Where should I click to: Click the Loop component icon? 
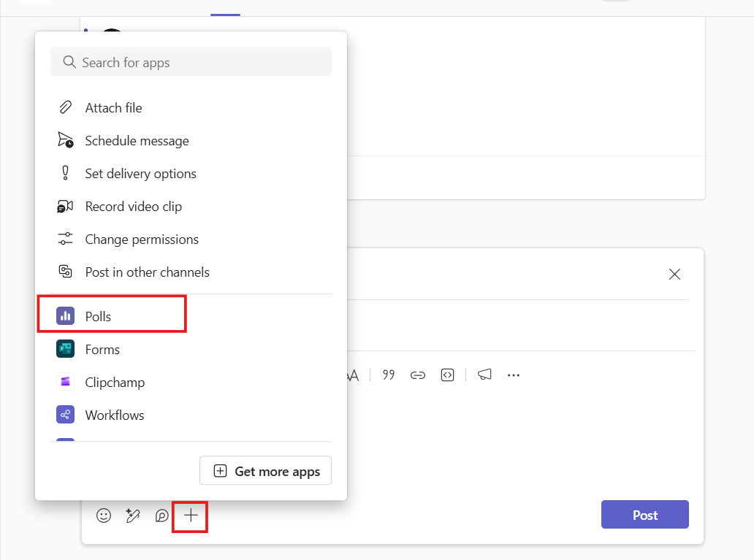click(x=161, y=515)
